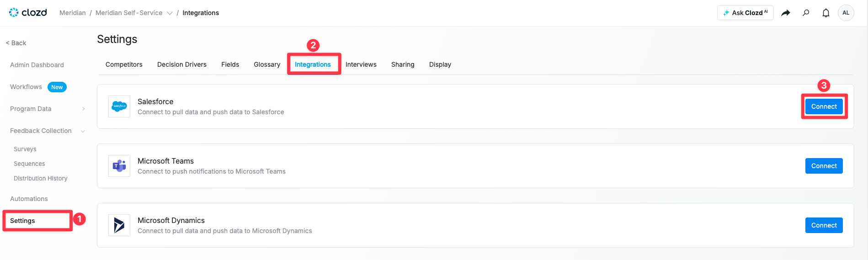Click the Salesforce logo icon
Image resolution: width=868 pixels, height=260 pixels.
[x=119, y=106]
